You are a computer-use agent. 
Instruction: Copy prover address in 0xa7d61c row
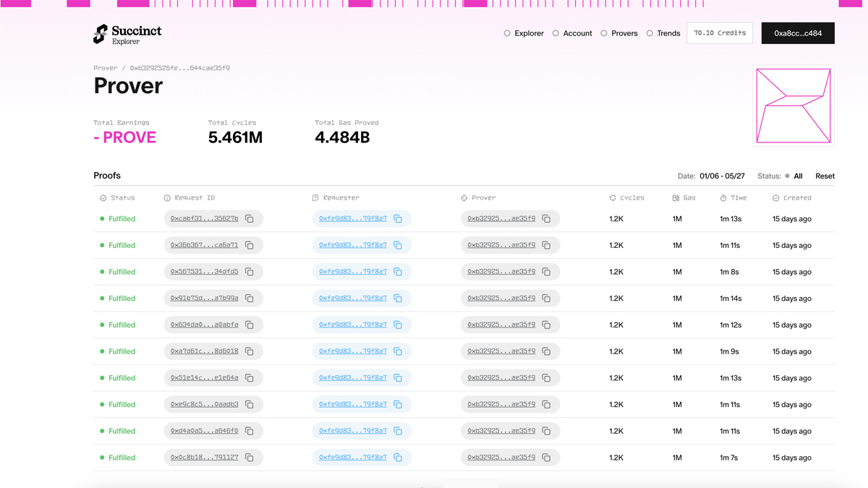(546, 351)
